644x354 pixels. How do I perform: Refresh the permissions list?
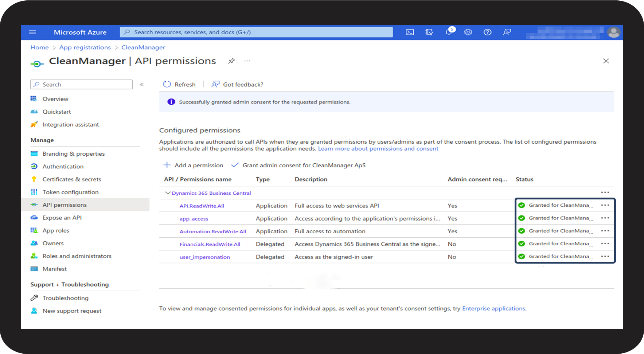[x=179, y=85]
